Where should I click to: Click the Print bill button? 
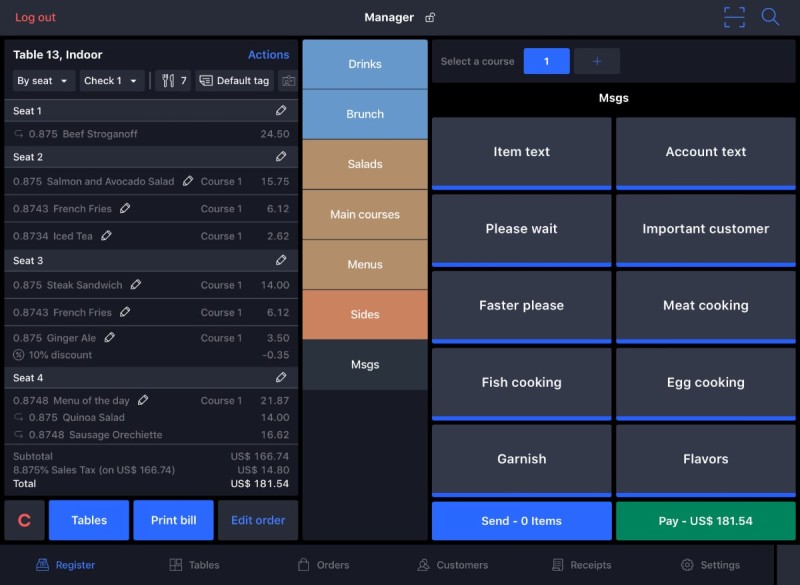[173, 520]
